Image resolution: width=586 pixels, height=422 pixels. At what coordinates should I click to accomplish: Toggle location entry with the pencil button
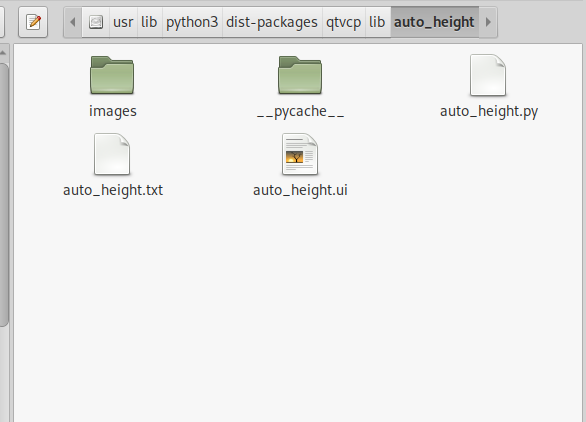click(33, 22)
